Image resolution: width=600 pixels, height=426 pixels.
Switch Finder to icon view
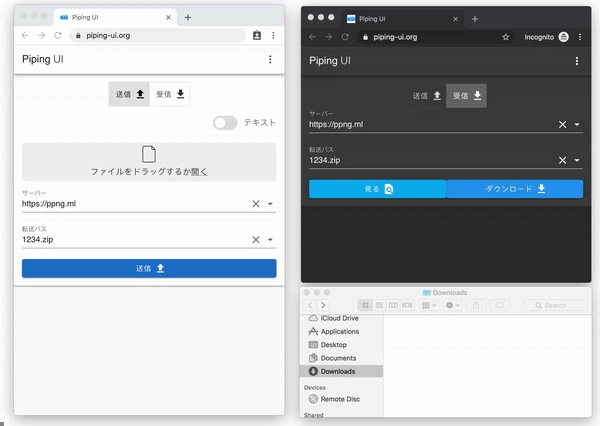pos(365,305)
